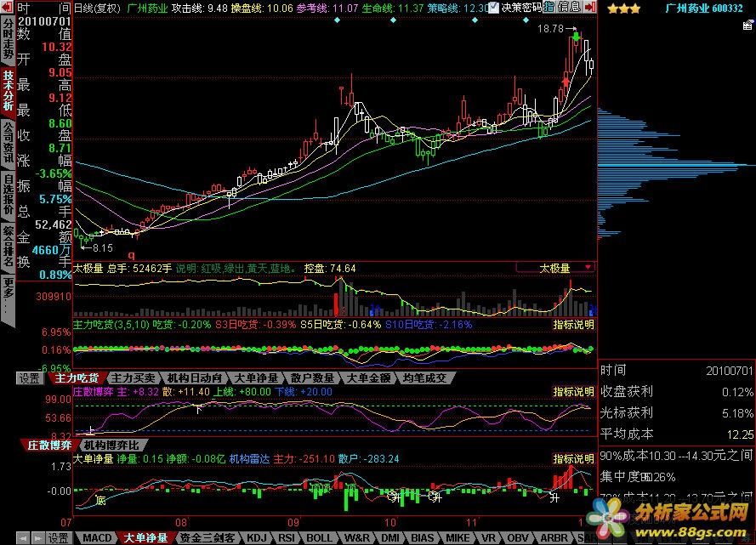The width and height of the screenshot is (756, 545).
Task: Select the 主力吃货 tab
Action: click(77, 378)
